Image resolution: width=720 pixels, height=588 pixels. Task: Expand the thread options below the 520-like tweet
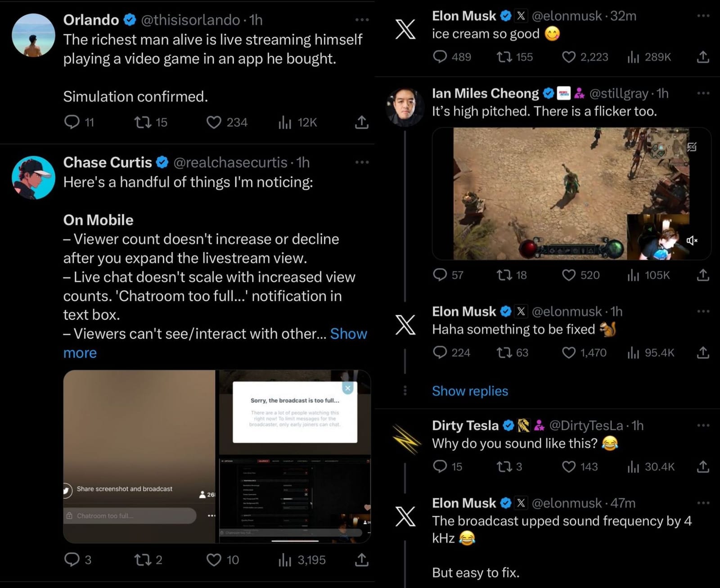405,391
